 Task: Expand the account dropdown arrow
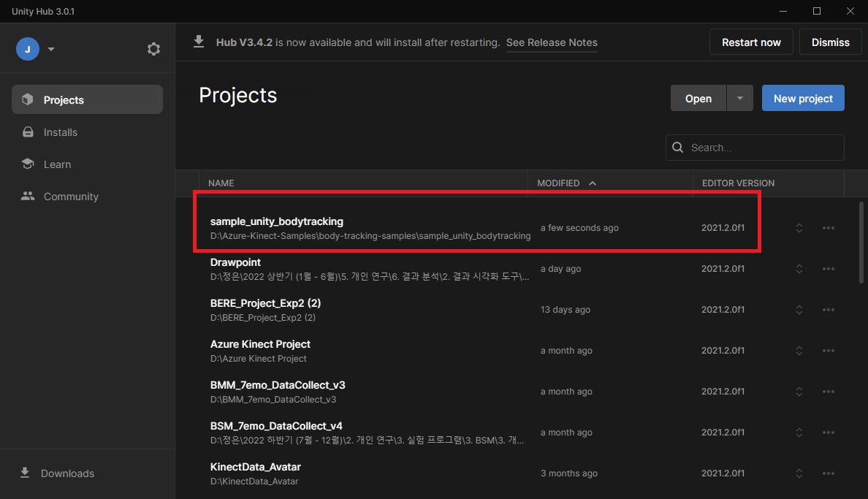pyautogui.click(x=51, y=49)
